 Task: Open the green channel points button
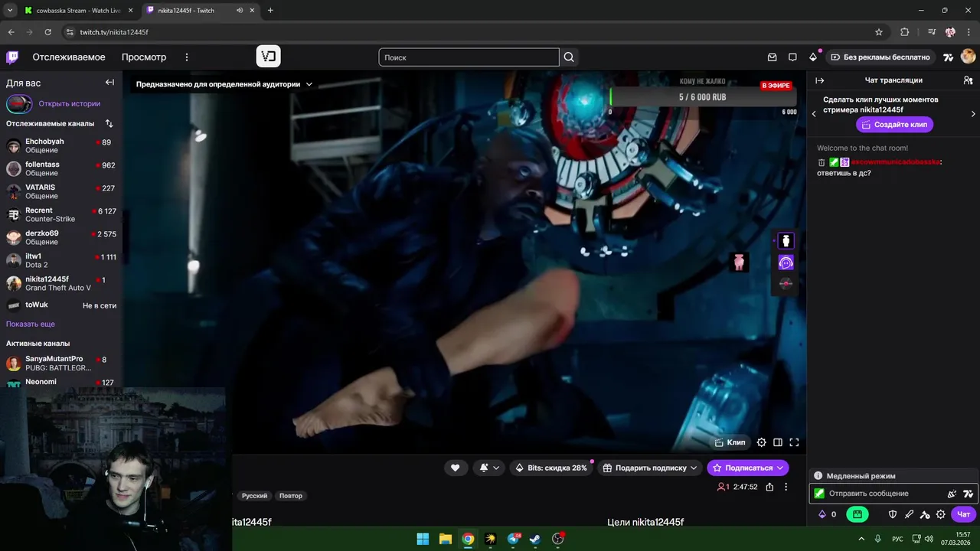(x=857, y=514)
